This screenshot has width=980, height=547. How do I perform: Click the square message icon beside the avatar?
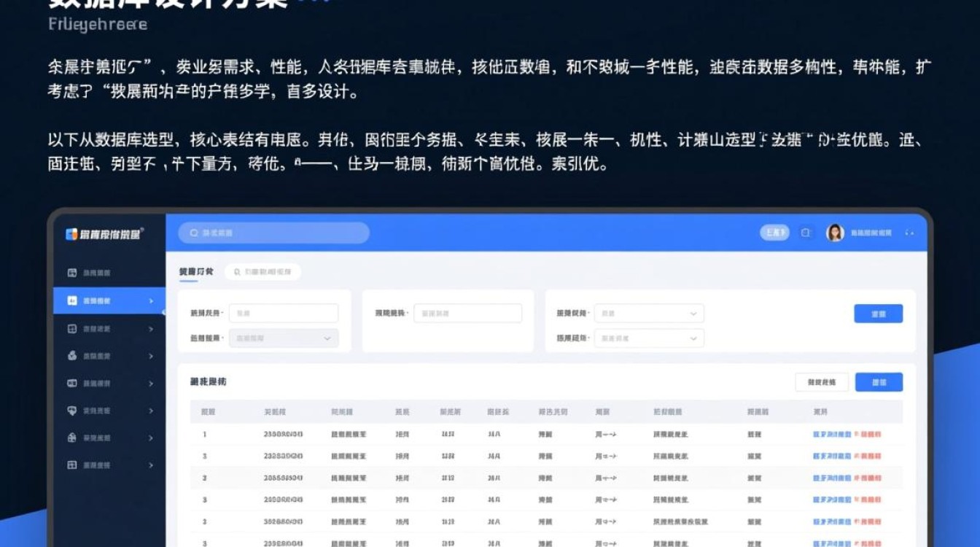tap(806, 233)
